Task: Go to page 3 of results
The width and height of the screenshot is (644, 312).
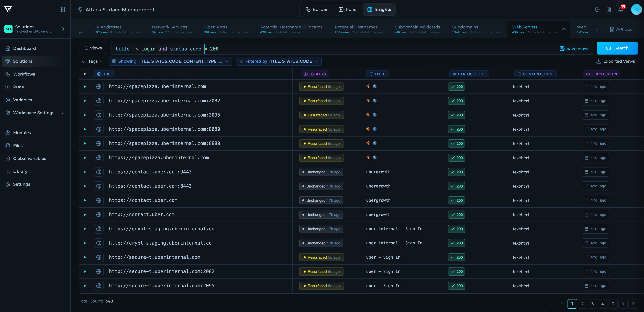Action: click(592, 304)
